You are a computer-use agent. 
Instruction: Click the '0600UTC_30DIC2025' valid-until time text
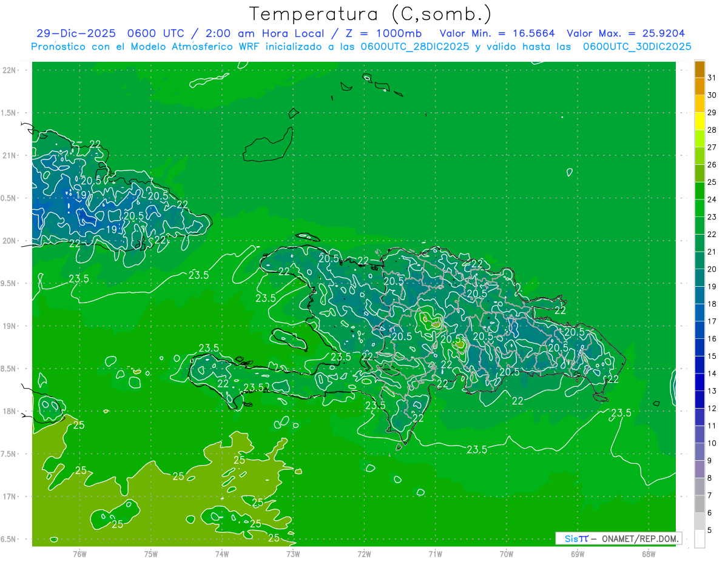[637, 47]
